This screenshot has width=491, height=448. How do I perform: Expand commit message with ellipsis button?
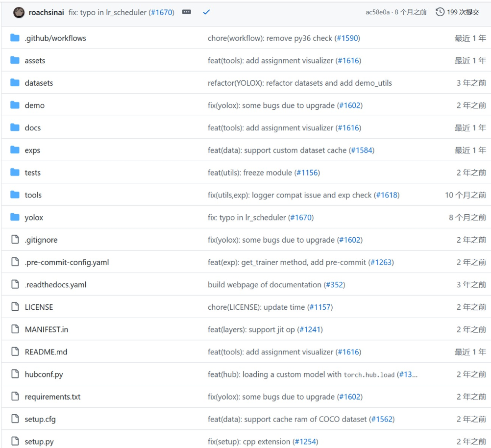[187, 12]
